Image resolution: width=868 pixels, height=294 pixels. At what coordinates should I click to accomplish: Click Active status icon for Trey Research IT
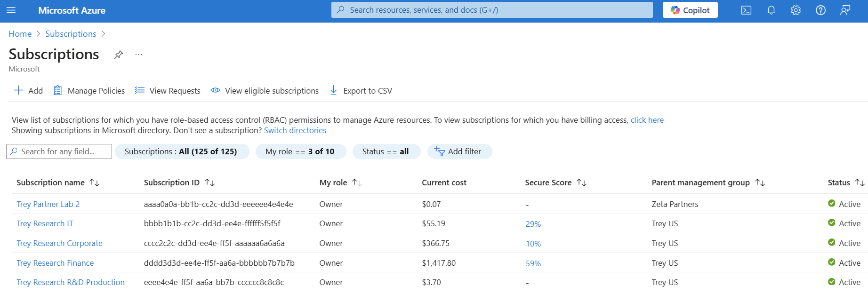(832, 222)
